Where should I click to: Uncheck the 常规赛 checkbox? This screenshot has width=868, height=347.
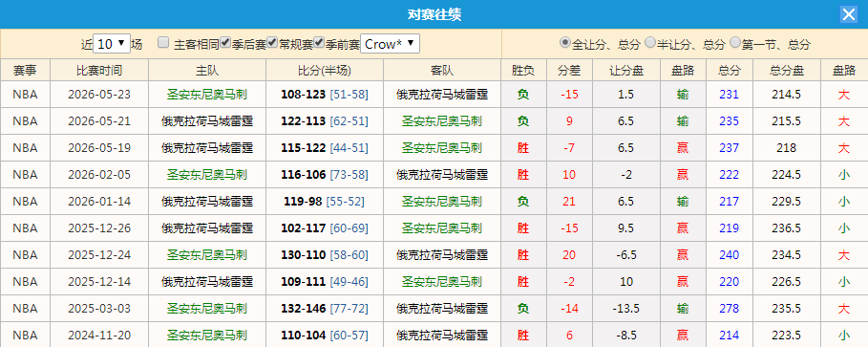click(x=272, y=43)
